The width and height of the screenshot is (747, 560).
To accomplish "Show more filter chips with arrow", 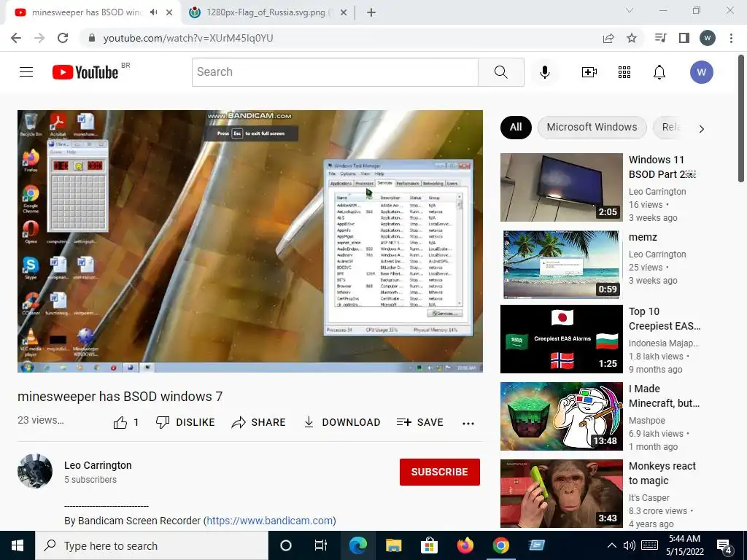I will 701,128.
